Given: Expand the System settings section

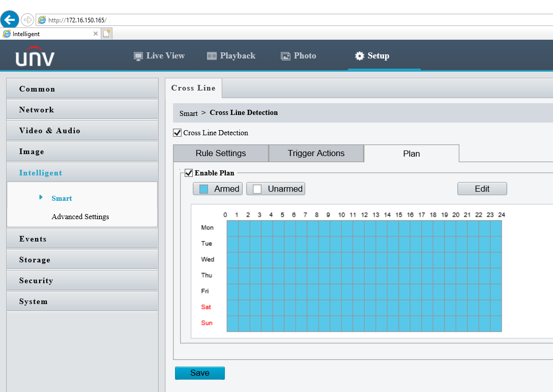Looking at the screenshot, I should point(82,301).
